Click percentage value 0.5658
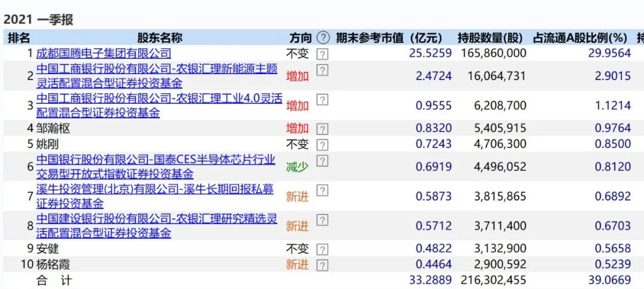This screenshot has height=289, width=644. pyautogui.click(x=613, y=248)
